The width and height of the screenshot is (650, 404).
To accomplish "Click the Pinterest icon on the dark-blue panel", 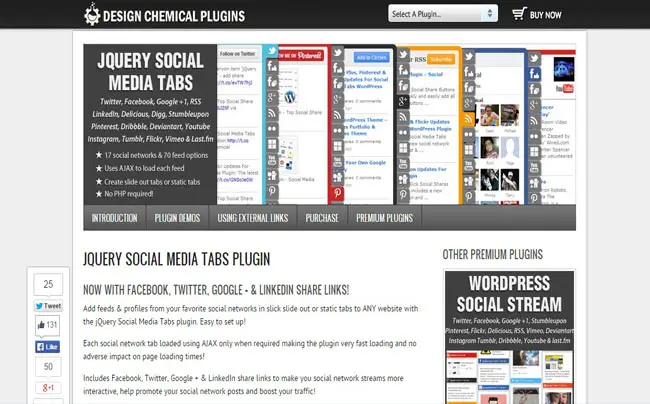I will tap(534, 198).
